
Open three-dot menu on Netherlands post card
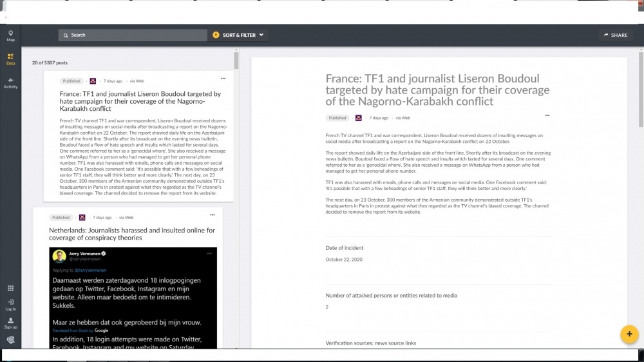tap(213, 215)
